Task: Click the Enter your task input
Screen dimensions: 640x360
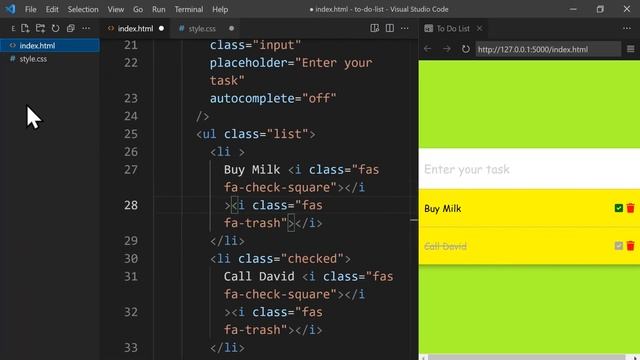Action: tap(529, 169)
